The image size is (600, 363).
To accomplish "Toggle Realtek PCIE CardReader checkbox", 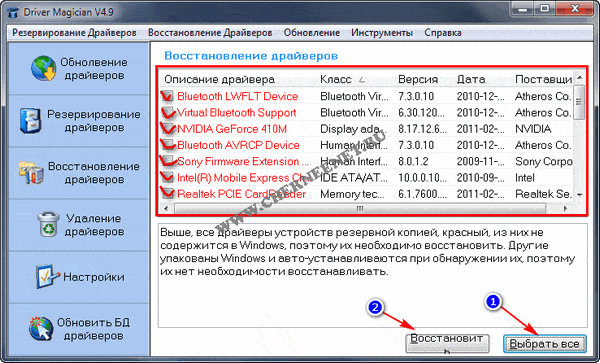I will [x=167, y=194].
